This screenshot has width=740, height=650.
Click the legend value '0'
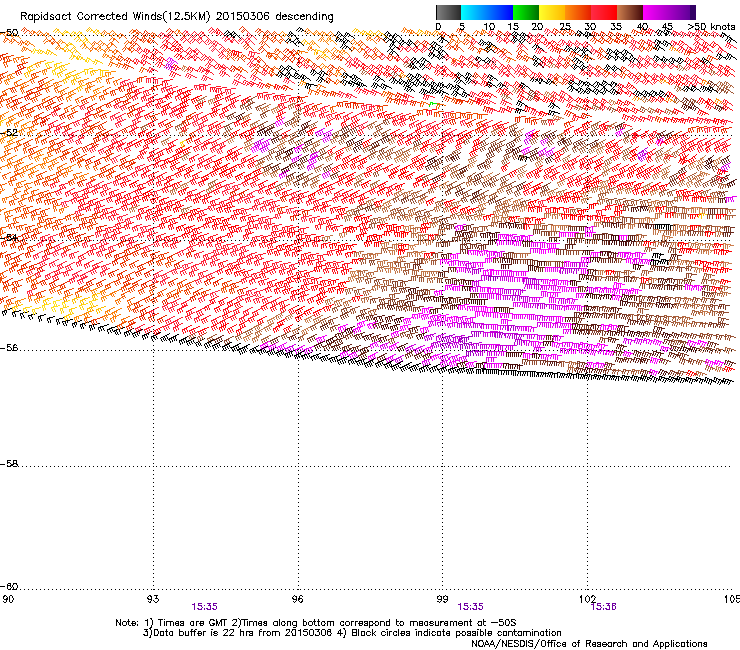point(438,27)
